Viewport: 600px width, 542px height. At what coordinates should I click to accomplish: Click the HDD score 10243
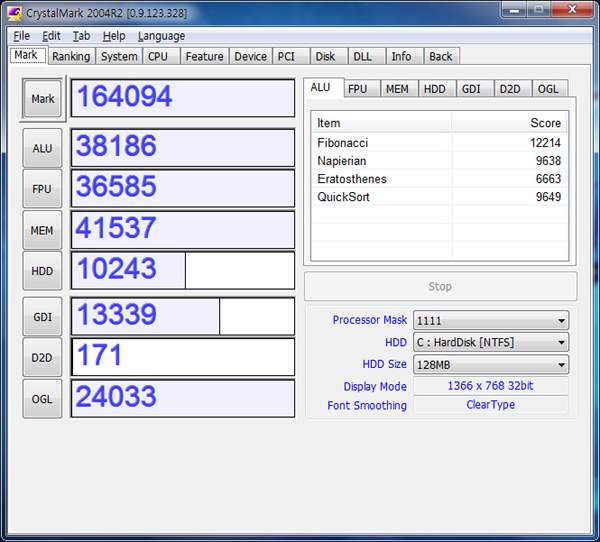tap(117, 268)
